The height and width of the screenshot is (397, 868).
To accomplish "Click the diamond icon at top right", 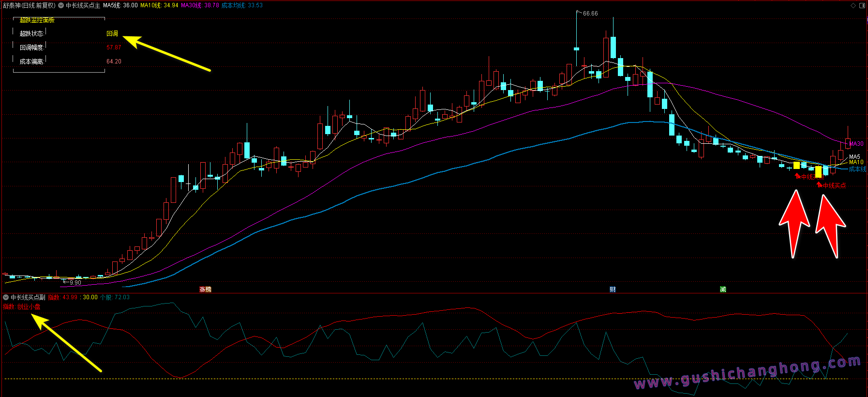I will point(853,5).
